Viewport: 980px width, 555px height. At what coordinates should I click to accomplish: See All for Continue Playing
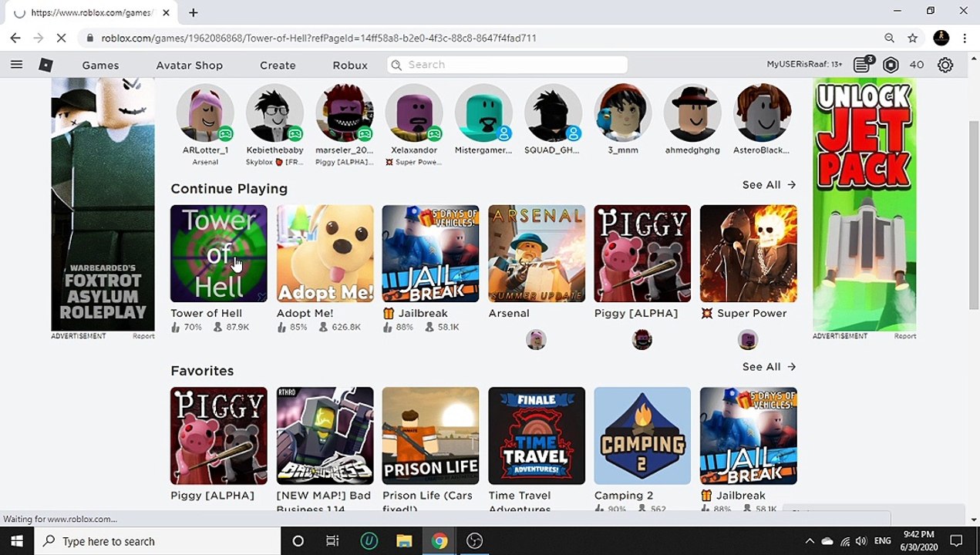pyautogui.click(x=769, y=185)
